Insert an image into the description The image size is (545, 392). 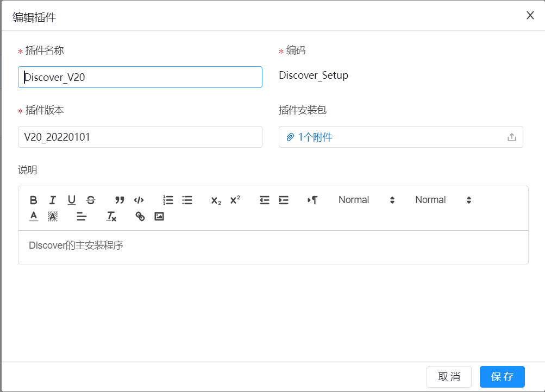159,216
